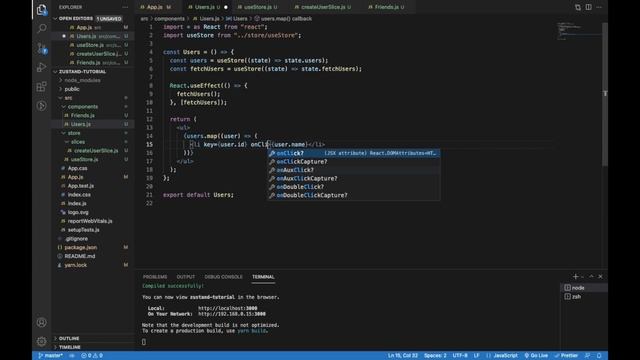Viewport: 640px width, 360px height.
Task: Select the node terminal instance
Action: (584, 288)
